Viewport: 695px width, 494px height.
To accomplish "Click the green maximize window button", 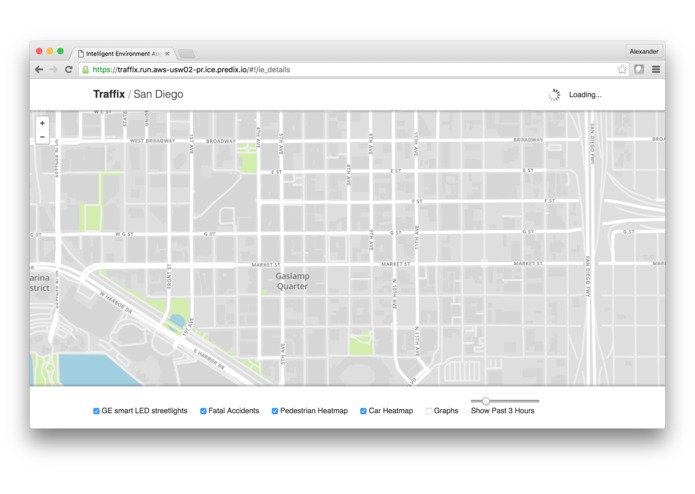I will tap(60, 51).
